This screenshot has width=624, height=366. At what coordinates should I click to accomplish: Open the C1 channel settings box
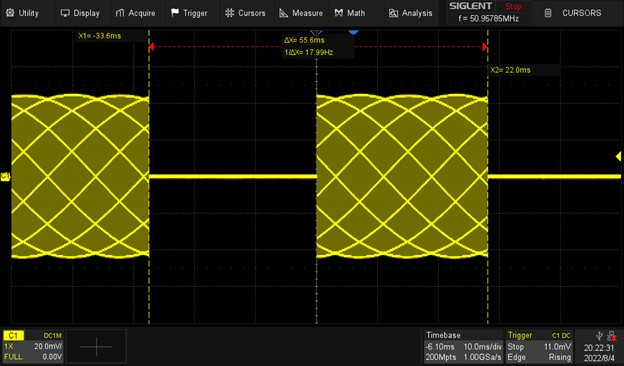point(33,346)
